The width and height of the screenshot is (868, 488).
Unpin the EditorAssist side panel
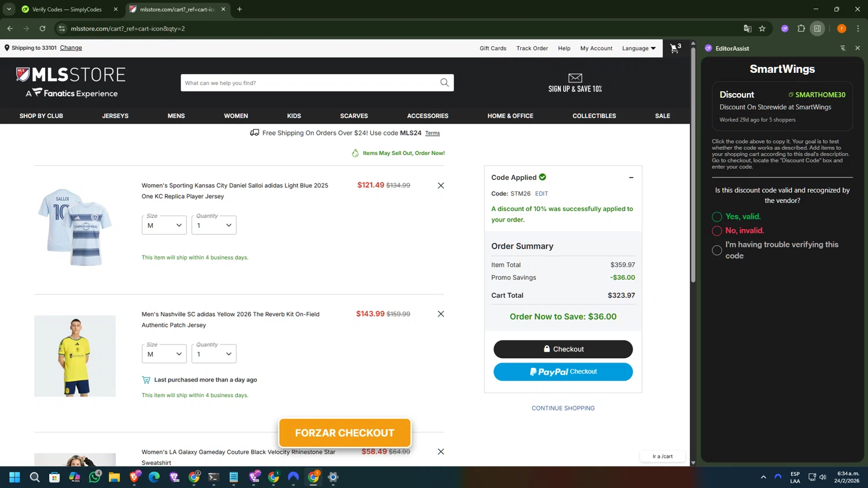(x=843, y=48)
